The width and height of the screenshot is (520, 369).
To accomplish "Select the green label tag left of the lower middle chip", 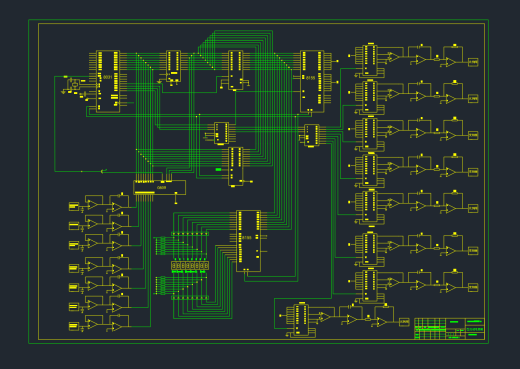I will pyautogui.click(x=218, y=170).
